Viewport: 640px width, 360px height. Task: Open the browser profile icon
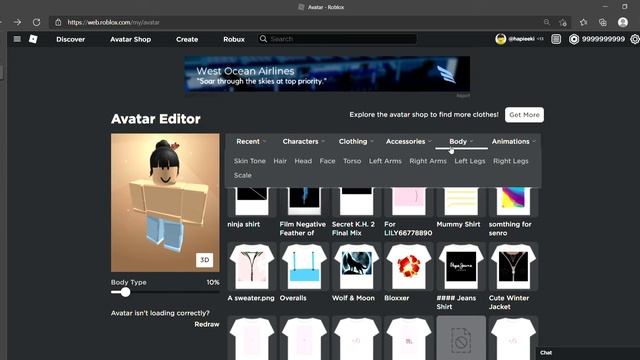(622, 22)
